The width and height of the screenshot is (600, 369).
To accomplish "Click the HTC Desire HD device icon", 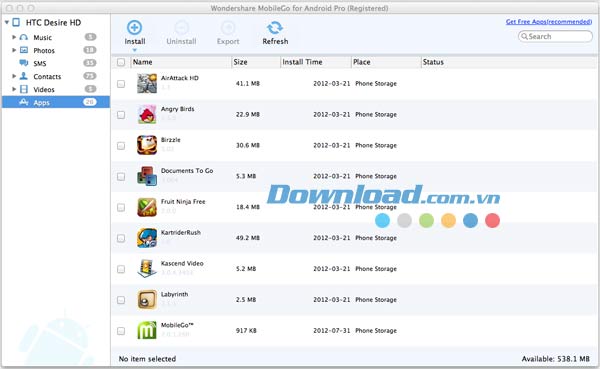I will coord(16,22).
